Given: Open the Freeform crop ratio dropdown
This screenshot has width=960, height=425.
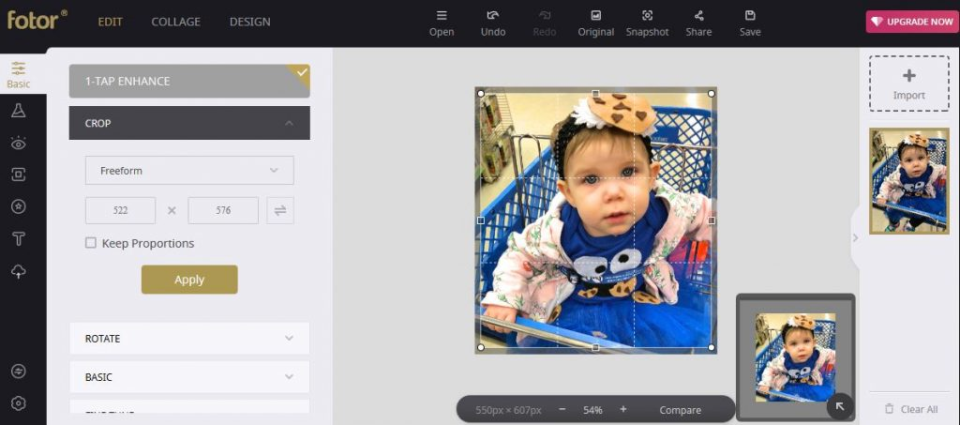Looking at the screenshot, I should coord(189,170).
